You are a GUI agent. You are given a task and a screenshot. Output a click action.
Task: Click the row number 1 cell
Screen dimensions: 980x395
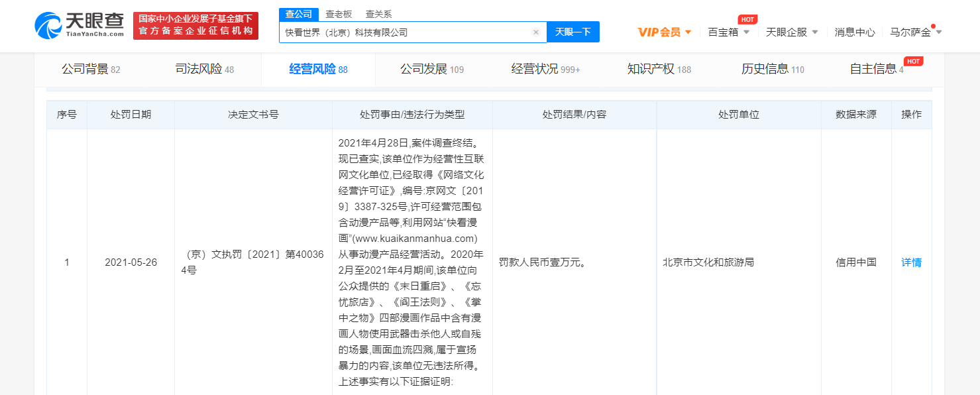pos(67,262)
